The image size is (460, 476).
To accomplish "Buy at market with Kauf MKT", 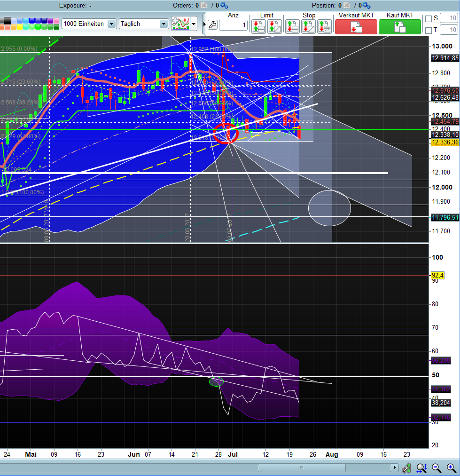I will (x=400, y=27).
